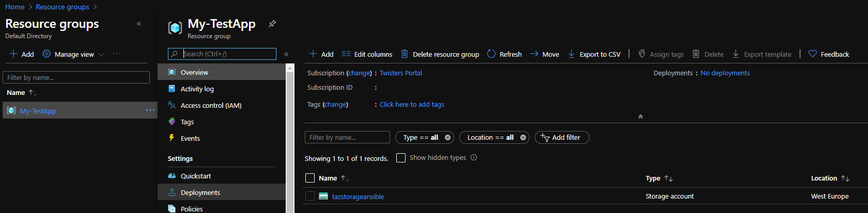Click the Add filter button

562,138
